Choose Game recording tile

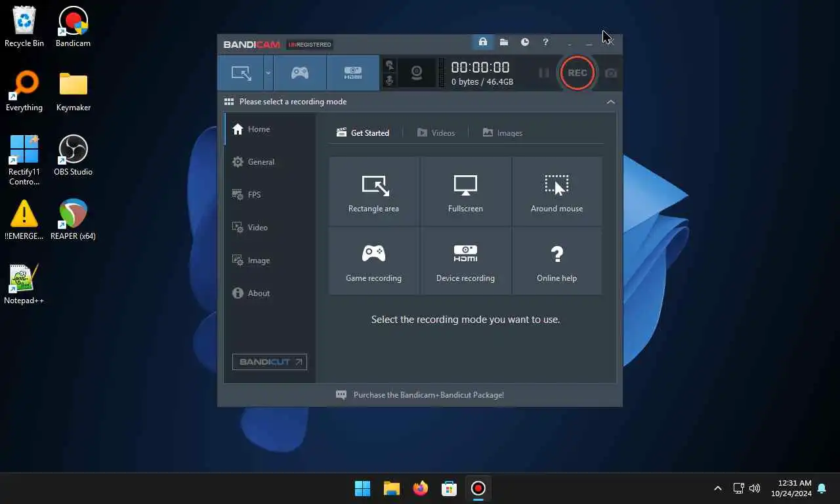click(374, 261)
